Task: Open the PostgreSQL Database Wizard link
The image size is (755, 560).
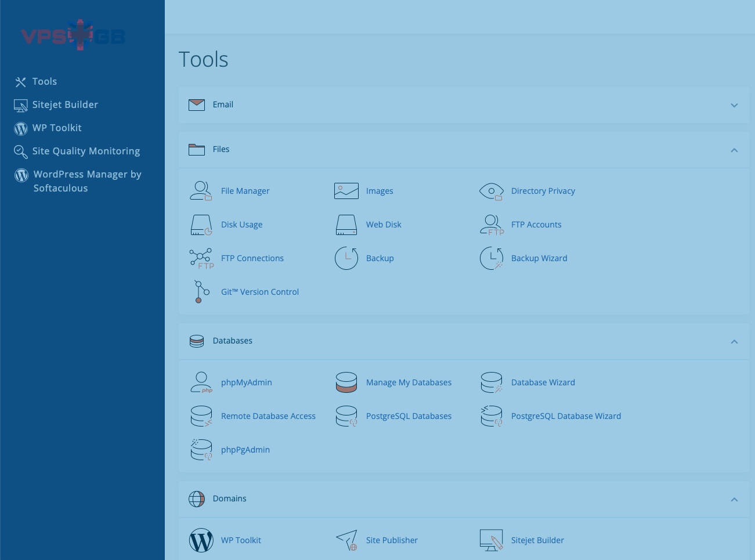Action: (x=566, y=416)
